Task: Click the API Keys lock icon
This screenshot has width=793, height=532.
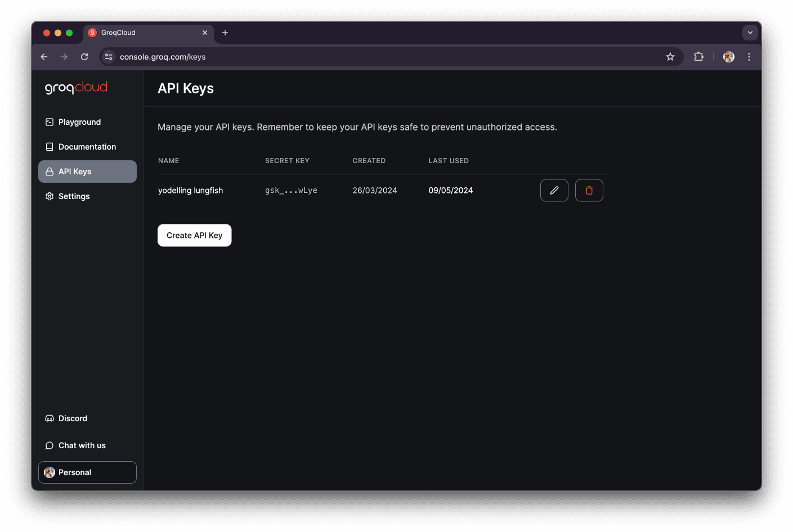Action: [x=50, y=171]
